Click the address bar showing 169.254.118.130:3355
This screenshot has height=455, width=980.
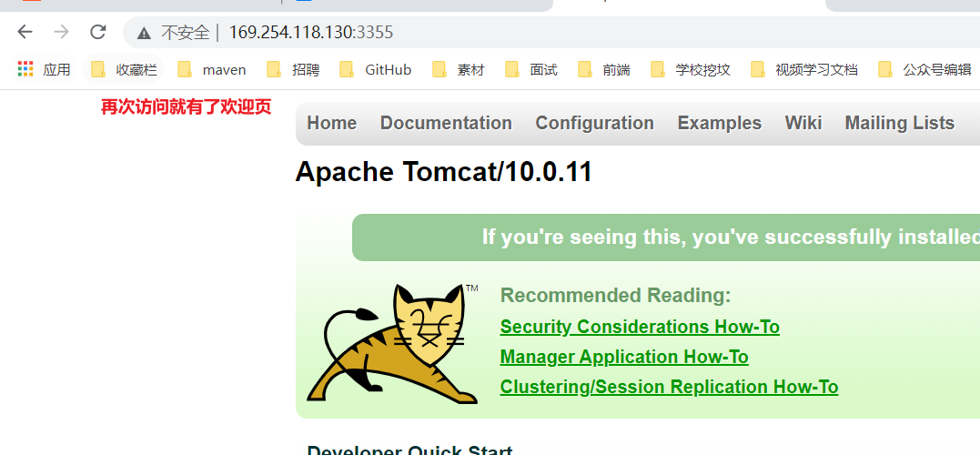point(550,32)
